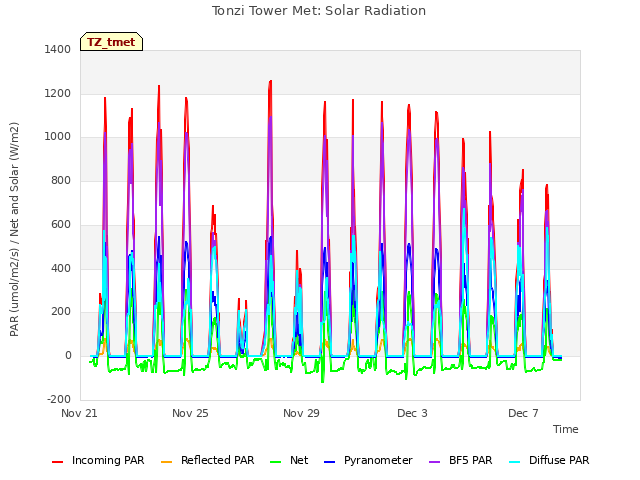Screen dimensions: 640x480
Task: Click the 1000 y-axis tick label
Action: 58,137
